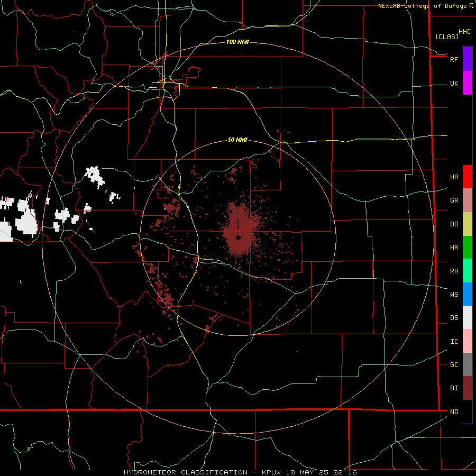This screenshot has width=476, height=476.
Task: Click the GC legend label
Action: 454,364
